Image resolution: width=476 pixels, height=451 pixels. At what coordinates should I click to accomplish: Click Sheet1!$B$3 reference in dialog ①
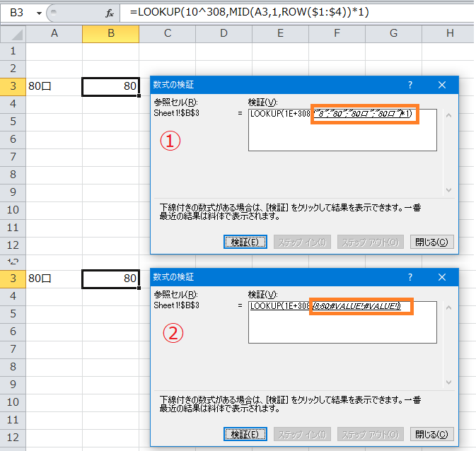tap(176, 113)
